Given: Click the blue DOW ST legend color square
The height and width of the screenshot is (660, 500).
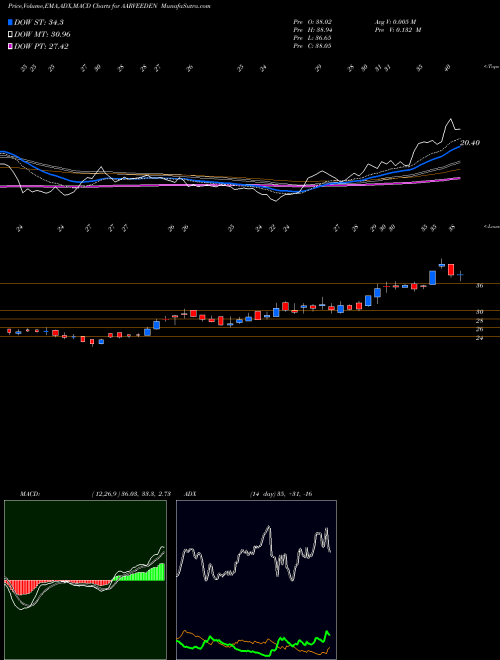Looking at the screenshot, I should coord(11,22).
